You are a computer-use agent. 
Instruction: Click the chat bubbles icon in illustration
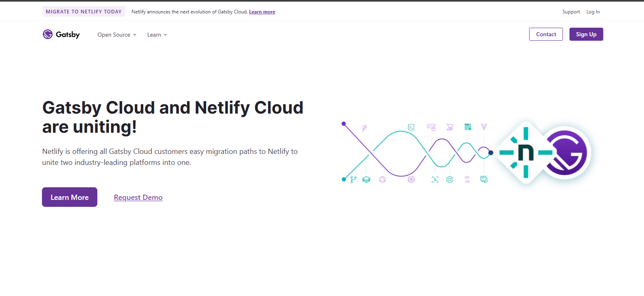484,180
